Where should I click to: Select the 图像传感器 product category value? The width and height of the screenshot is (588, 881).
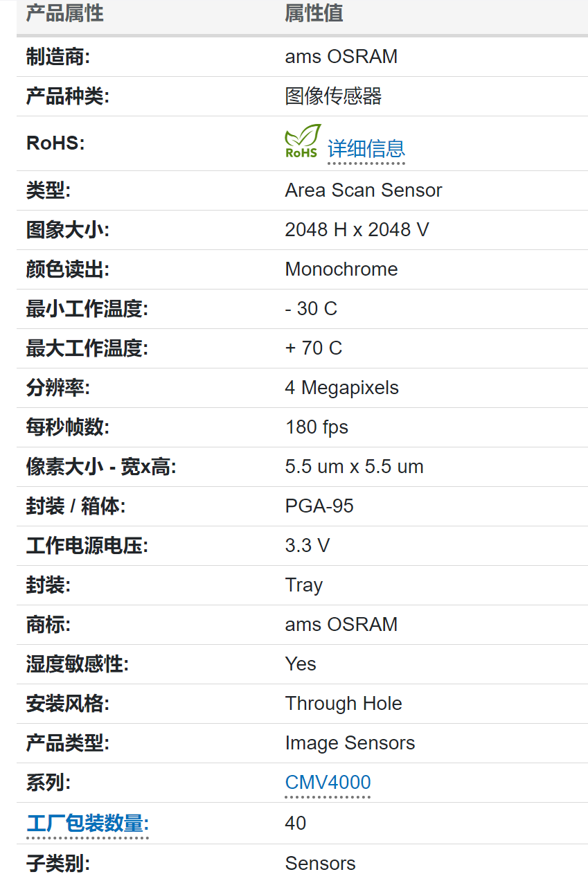333,96
